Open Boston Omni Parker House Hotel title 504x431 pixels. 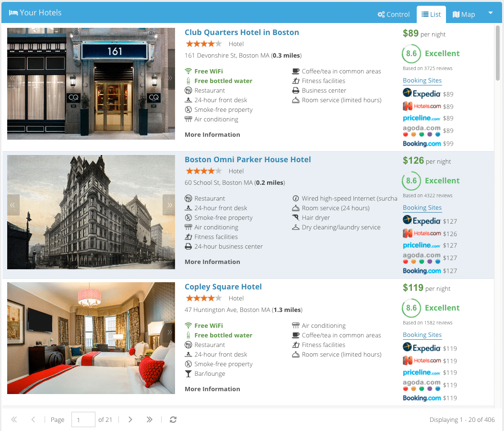[x=247, y=159]
